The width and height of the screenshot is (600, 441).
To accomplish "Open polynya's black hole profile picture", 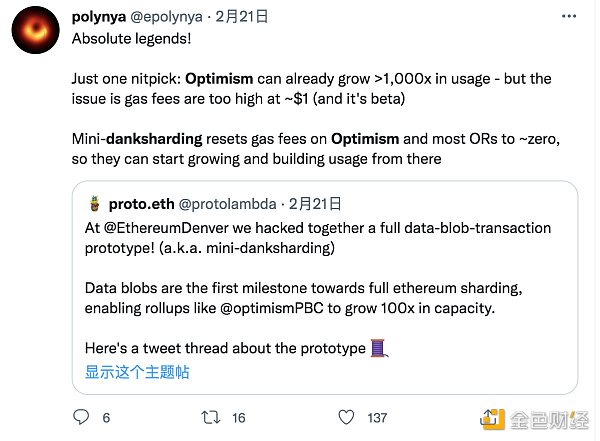I will pos(39,36).
